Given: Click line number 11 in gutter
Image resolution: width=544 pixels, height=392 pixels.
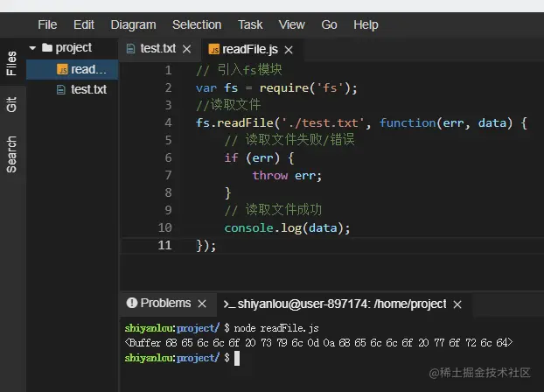Looking at the screenshot, I should coord(164,246).
